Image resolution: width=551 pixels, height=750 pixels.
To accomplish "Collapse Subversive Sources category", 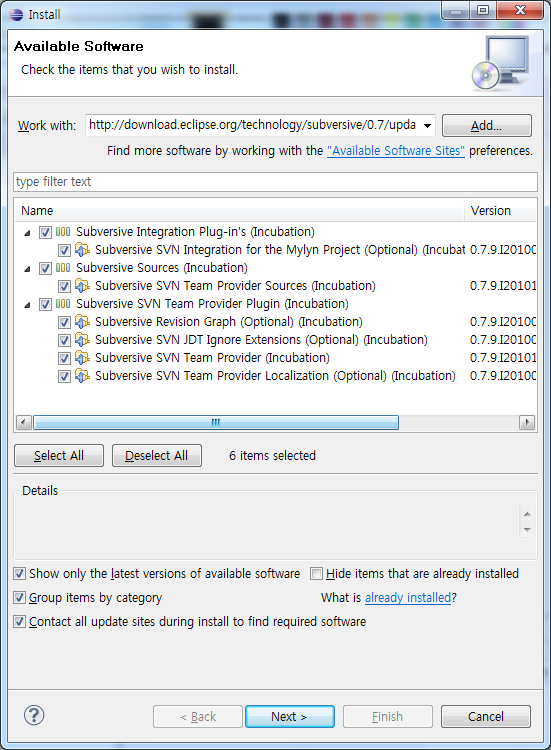I will (27, 269).
